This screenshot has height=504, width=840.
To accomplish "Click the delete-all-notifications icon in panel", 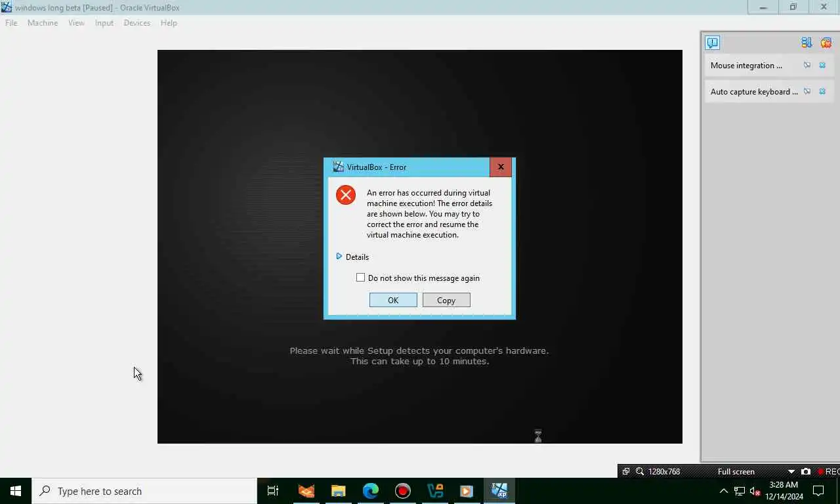I will (x=826, y=43).
